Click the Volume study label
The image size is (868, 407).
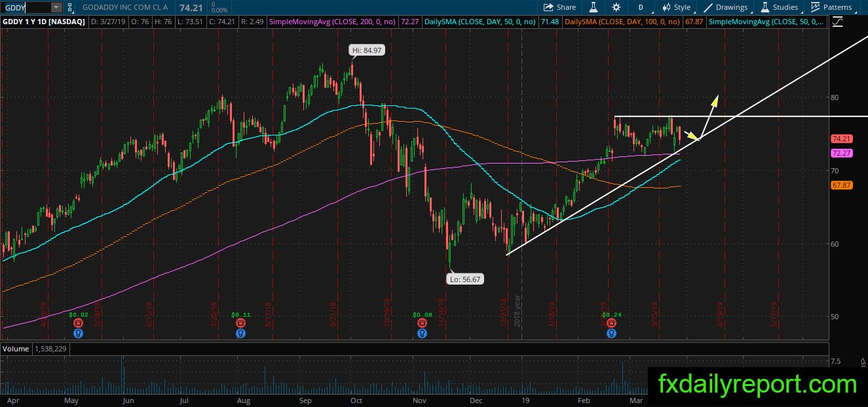pos(16,349)
